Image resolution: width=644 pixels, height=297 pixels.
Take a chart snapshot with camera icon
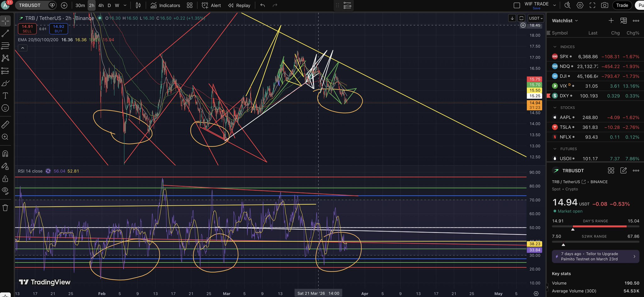click(604, 5)
